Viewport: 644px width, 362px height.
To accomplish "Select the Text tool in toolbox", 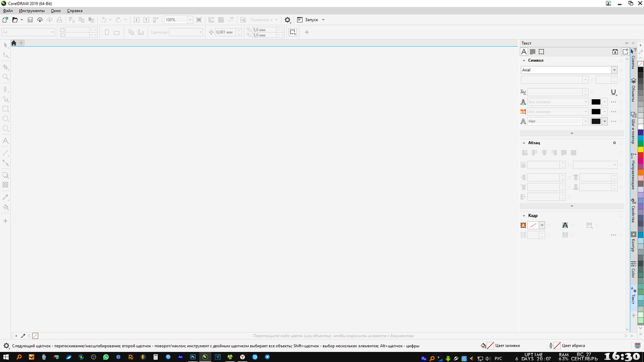I will pyautogui.click(x=5, y=141).
